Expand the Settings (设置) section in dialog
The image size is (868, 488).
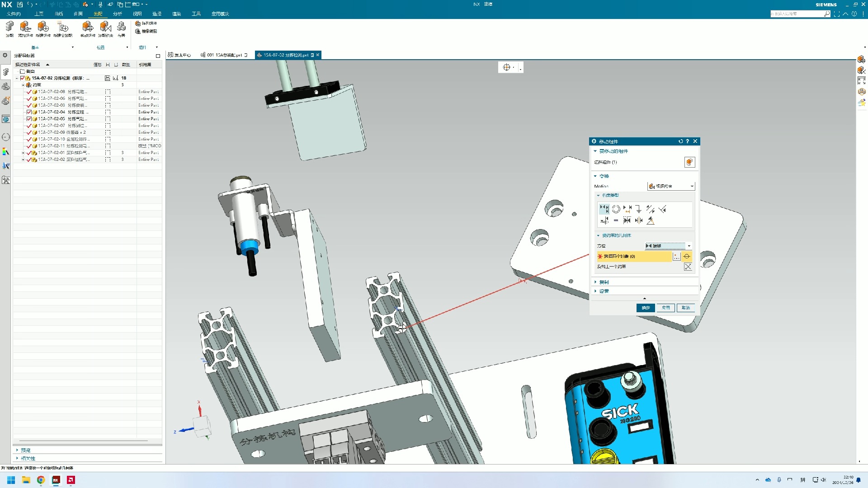(x=604, y=291)
